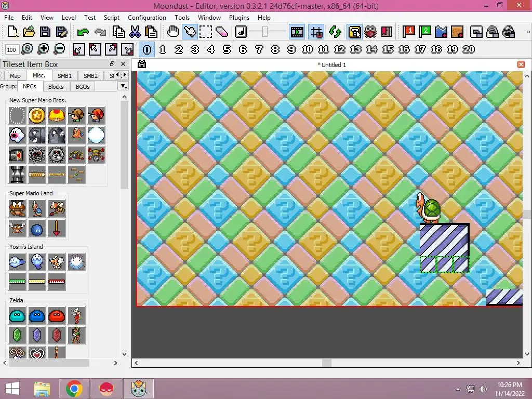The height and width of the screenshot is (399, 532).
Task: Expand the toolbar overflow chevron
Action: click(x=528, y=32)
